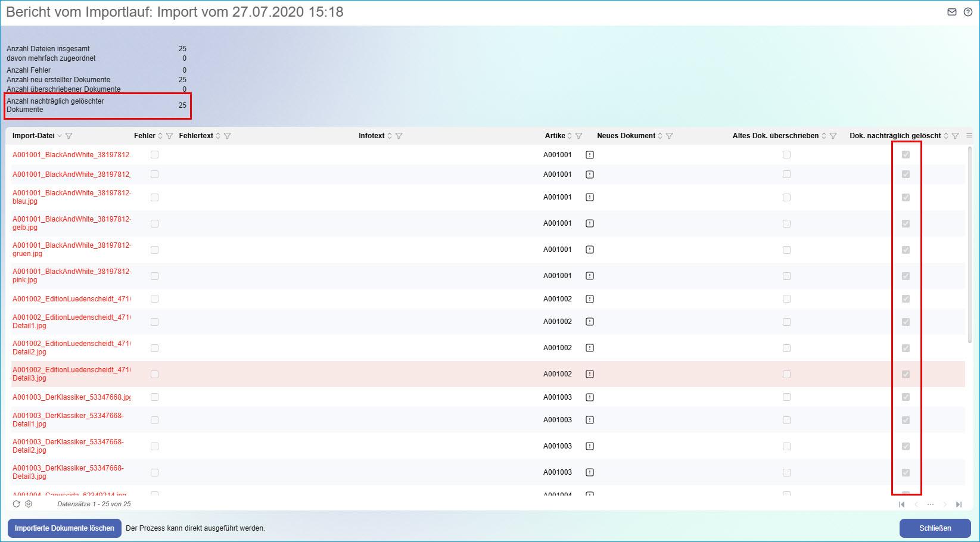This screenshot has height=542, width=980.
Task: Toggle Fehler checkbox in A001003 Detail1.jpg row
Action: (x=155, y=420)
